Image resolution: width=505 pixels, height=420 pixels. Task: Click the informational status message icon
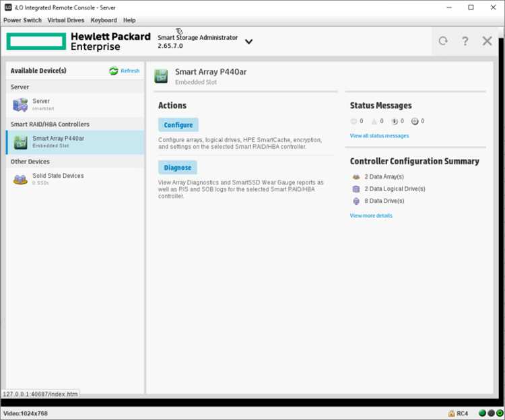coord(394,121)
